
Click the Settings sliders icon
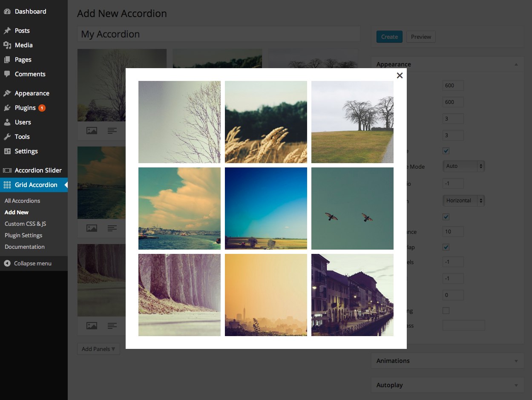click(7, 151)
